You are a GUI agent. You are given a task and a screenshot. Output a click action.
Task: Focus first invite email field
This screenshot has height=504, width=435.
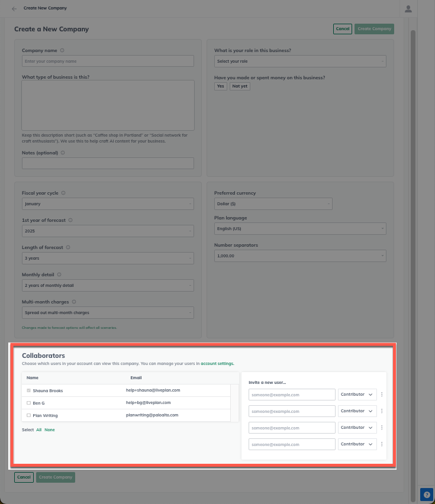pyautogui.click(x=292, y=395)
